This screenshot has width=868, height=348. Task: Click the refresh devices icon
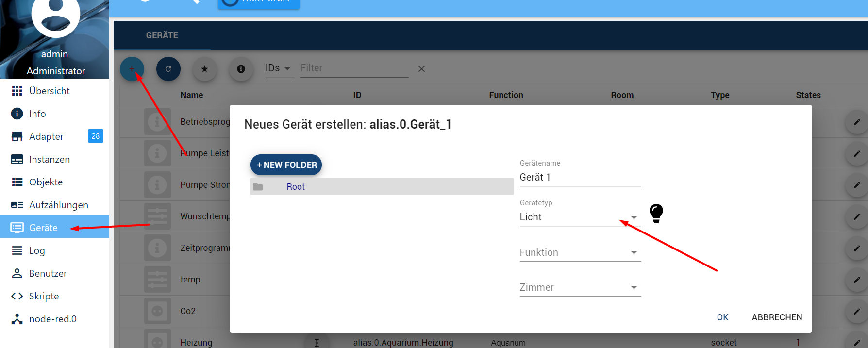[168, 69]
